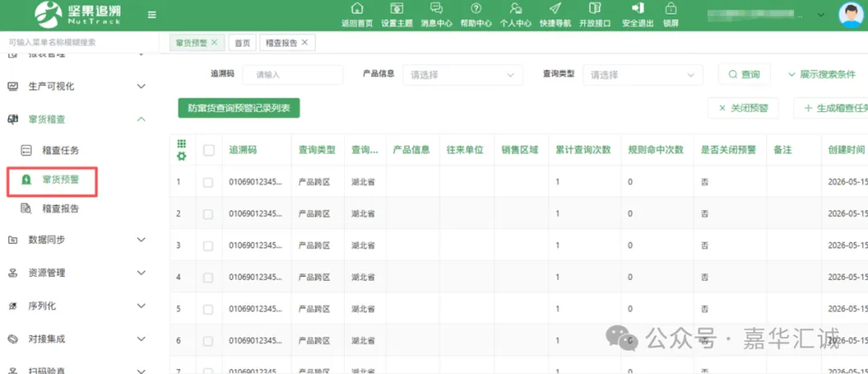The image size is (868, 374).
Task: Click the 窜货稽查 sidebar icon
Action: (x=13, y=119)
